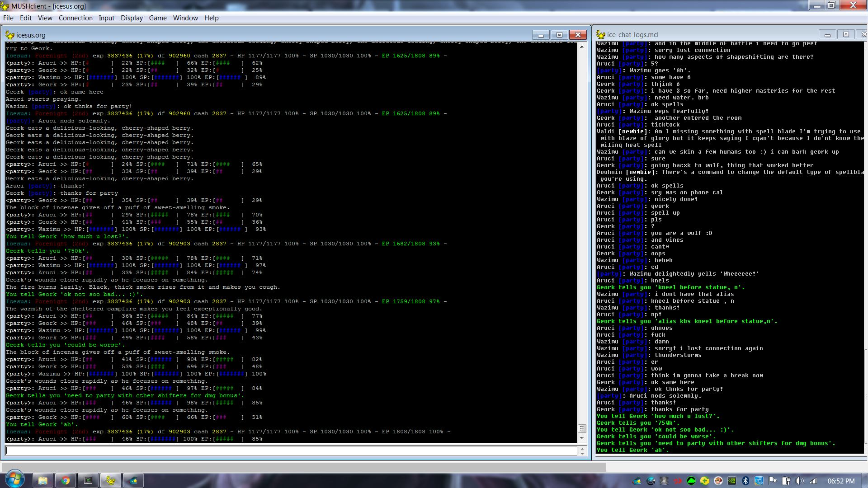The image size is (868, 488).
Task: Click the ice-chat-logs.mcl window lamp icon
Action: 601,34
